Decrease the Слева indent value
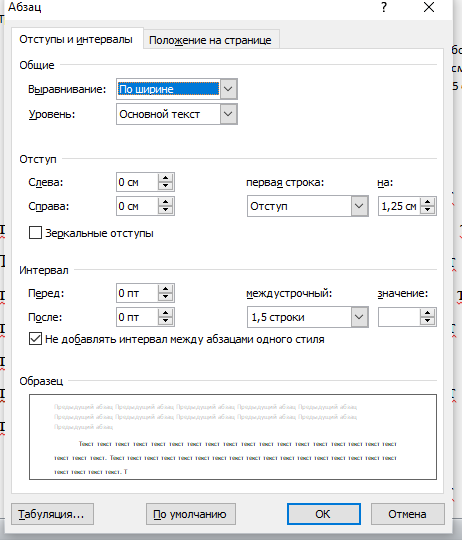Viewport: 462px width, 540px height. click(x=166, y=186)
